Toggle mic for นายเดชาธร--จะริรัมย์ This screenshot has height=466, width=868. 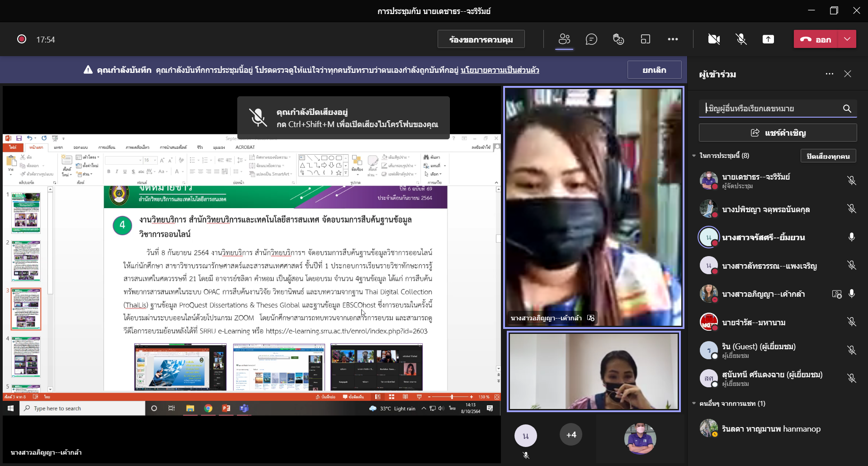coord(851,181)
